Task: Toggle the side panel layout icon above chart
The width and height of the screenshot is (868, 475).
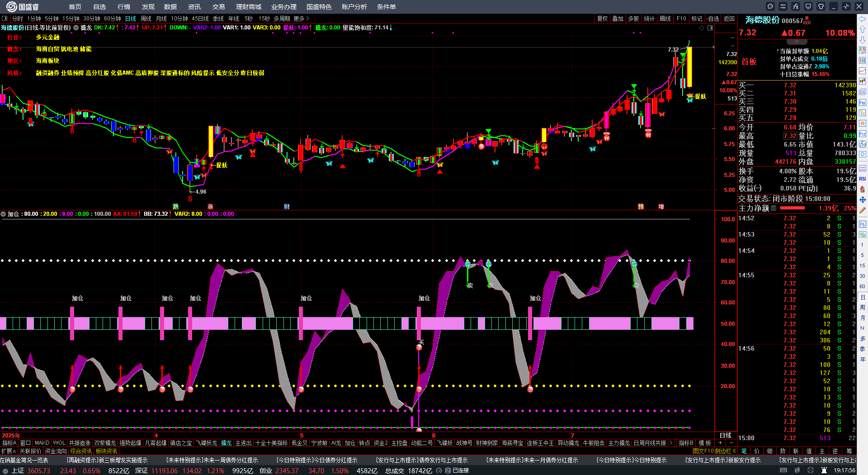Action: coord(710,28)
